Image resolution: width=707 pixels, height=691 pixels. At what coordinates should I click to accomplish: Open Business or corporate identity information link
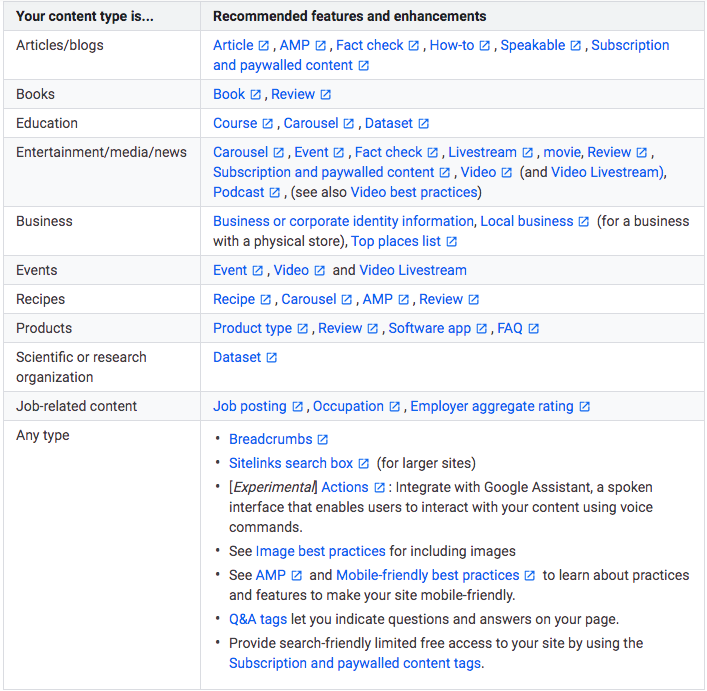coord(343,221)
